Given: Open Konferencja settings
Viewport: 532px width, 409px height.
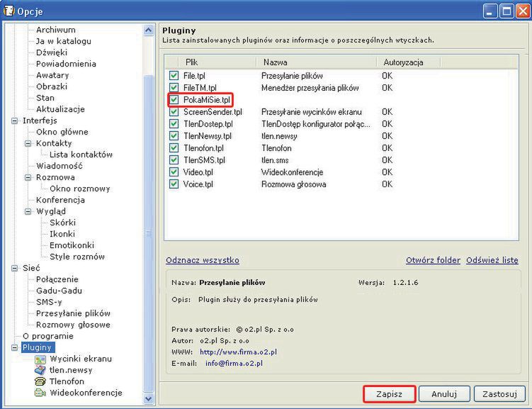Looking at the screenshot, I should coord(60,201).
